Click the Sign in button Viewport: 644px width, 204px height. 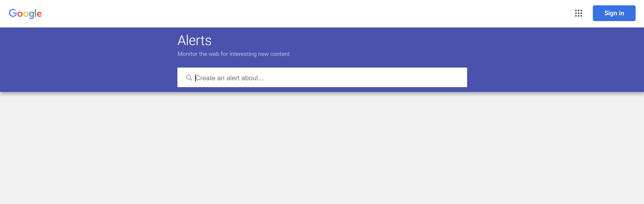click(614, 13)
